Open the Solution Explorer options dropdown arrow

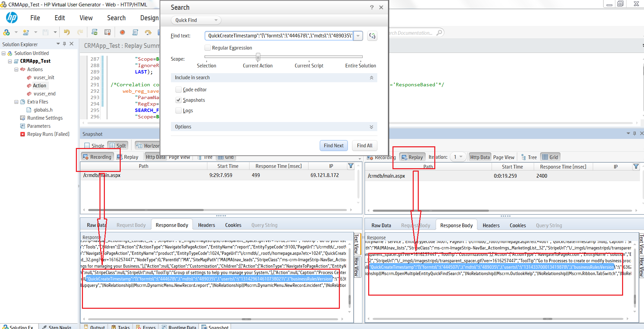click(x=58, y=44)
